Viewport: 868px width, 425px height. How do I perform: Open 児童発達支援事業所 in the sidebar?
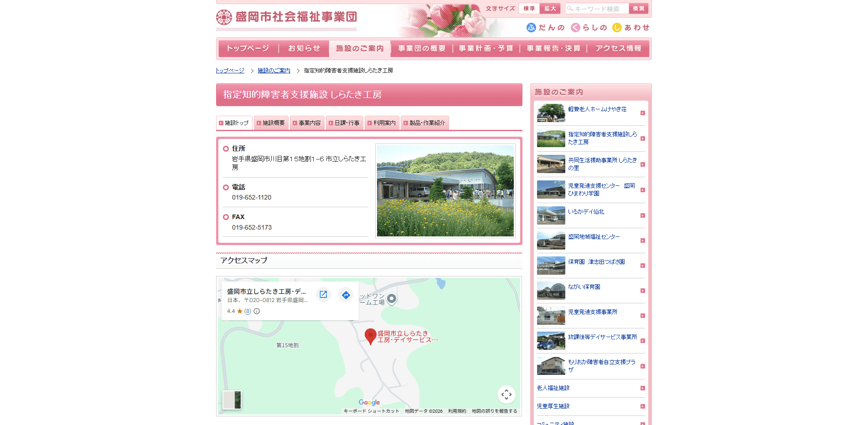pos(593,312)
